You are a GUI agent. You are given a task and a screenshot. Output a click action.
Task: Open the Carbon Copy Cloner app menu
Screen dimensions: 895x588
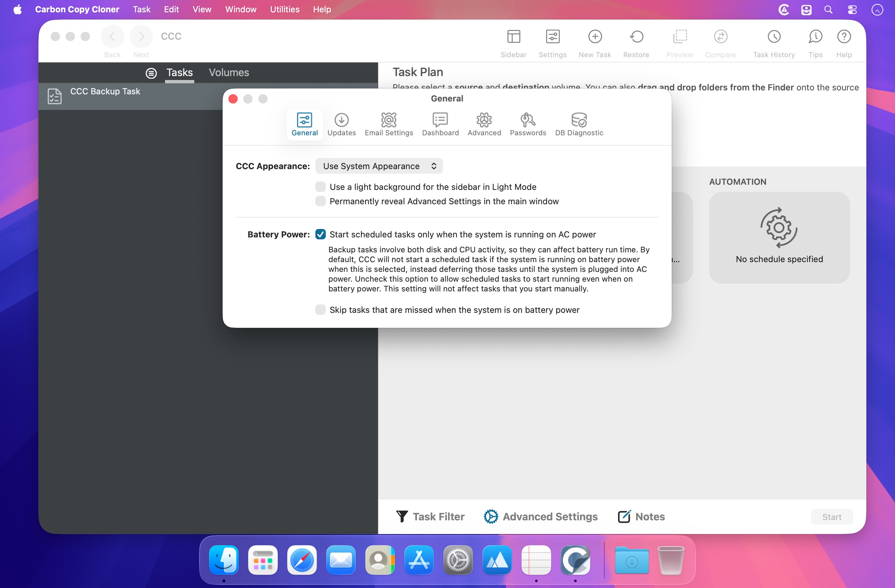pyautogui.click(x=77, y=9)
